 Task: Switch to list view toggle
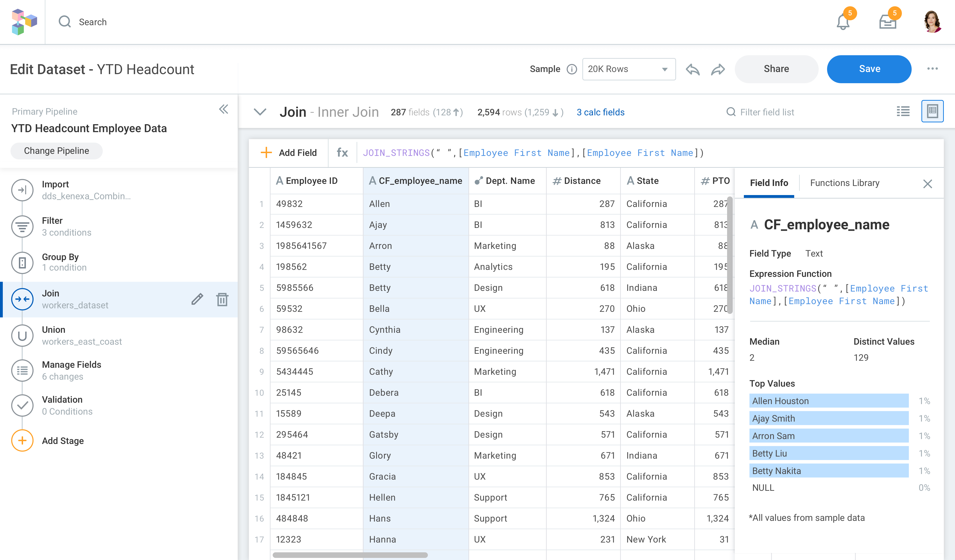903,111
